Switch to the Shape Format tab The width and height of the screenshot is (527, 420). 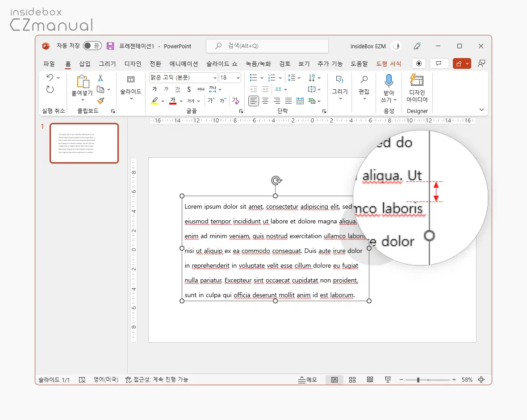pos(389,64)
